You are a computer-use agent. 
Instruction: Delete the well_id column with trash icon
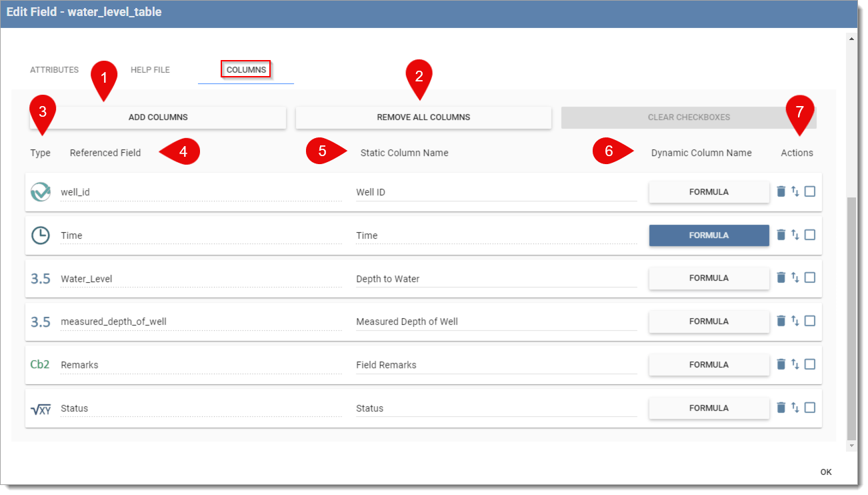pyautogui.click(x=781, y=191)
